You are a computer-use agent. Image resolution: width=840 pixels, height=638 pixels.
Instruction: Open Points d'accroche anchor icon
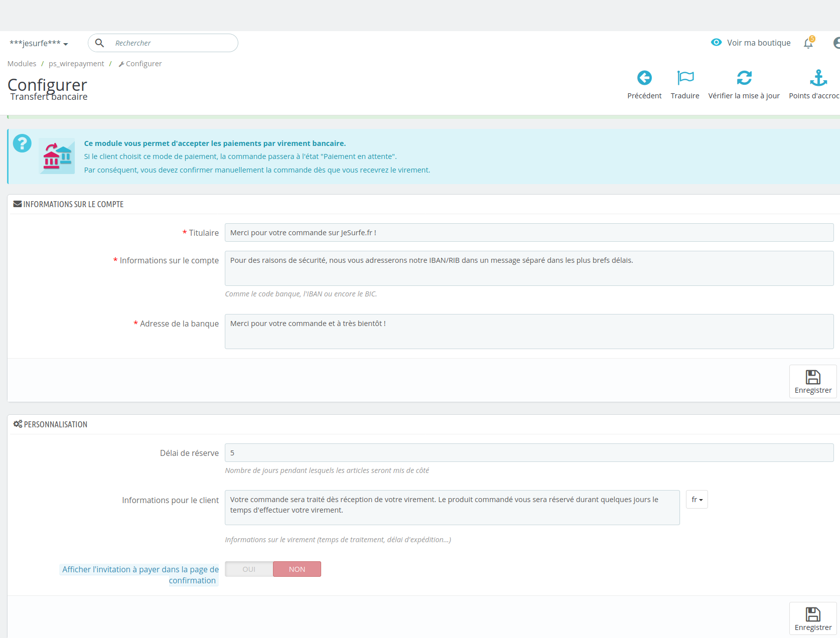[818, 78]
